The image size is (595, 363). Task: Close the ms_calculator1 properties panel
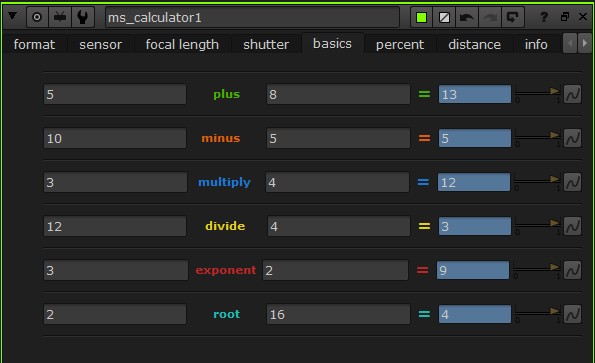coord(583,17)
